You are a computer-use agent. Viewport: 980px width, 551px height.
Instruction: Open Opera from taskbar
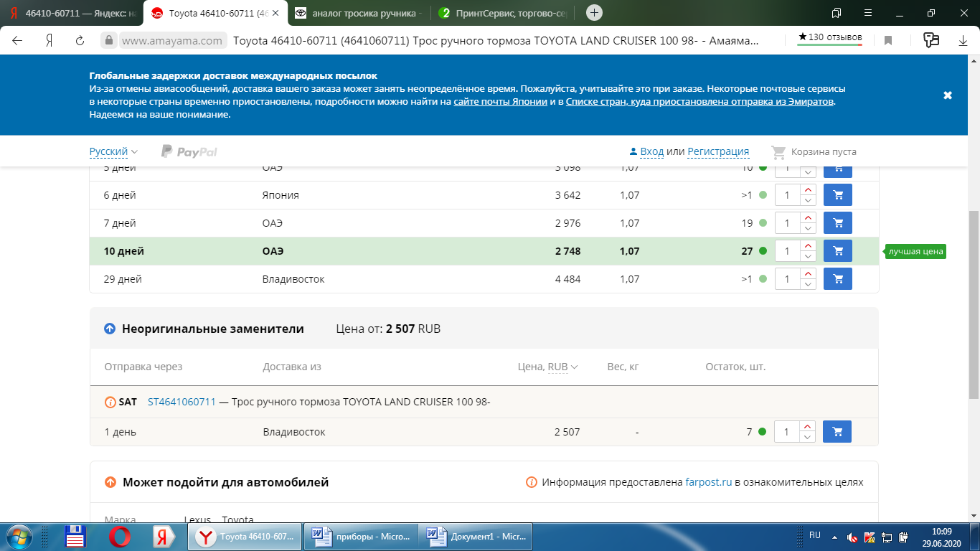(x=119, y=536)
